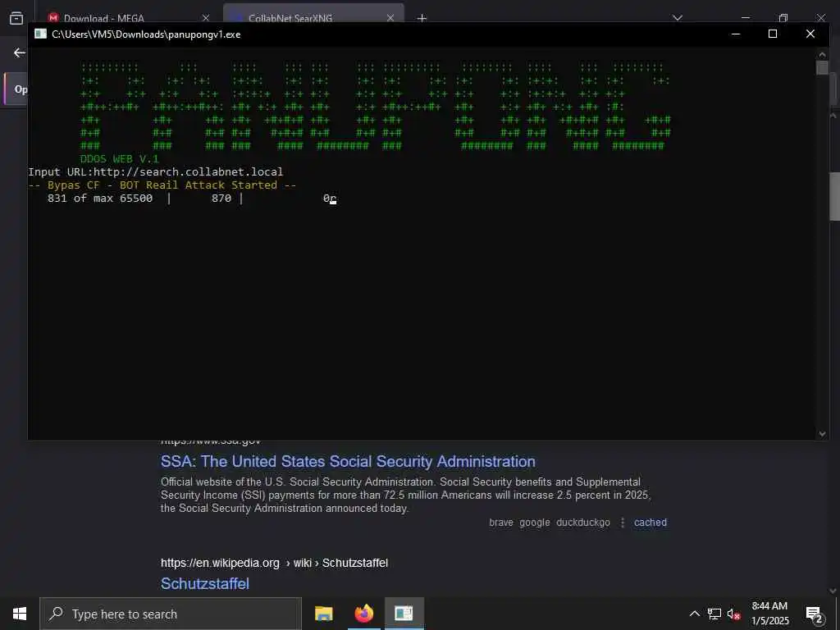Click the en.wikipedia.org result URL
This screenshot has height=630, width=840.
[274, 563]
